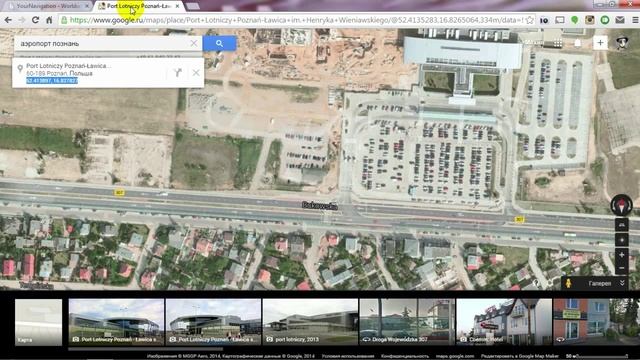640x360 pixels.
Task: Reset orientation with the compass needle
Action: (621, 206)
